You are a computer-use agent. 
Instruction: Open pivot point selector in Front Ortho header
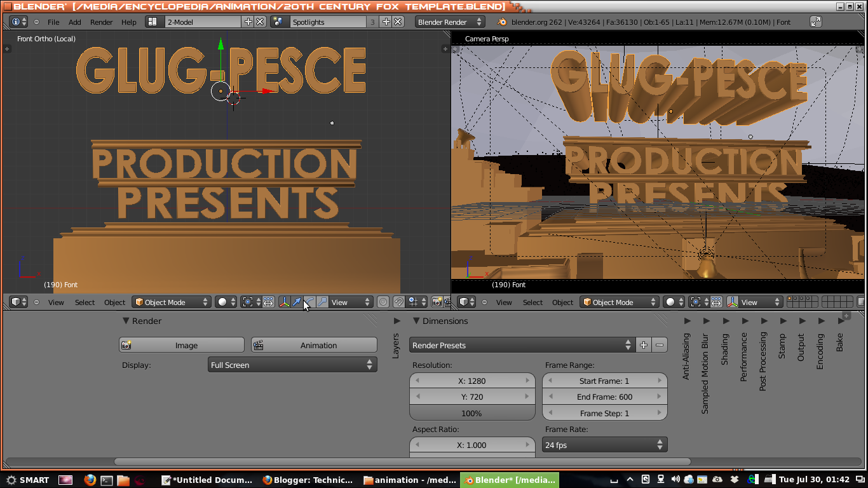click(x=251, y=302)
